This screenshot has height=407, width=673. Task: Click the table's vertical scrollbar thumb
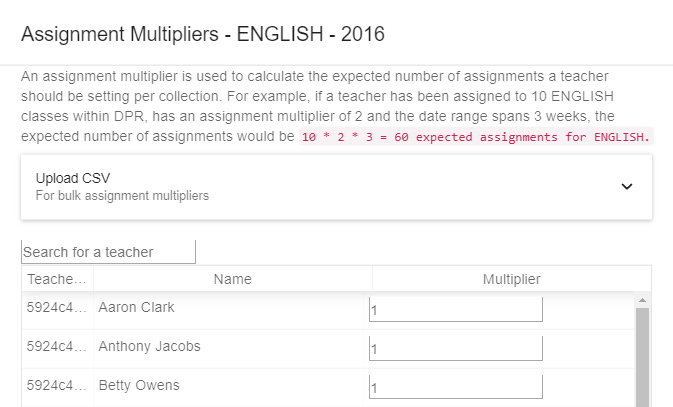(x=642, y=355)
